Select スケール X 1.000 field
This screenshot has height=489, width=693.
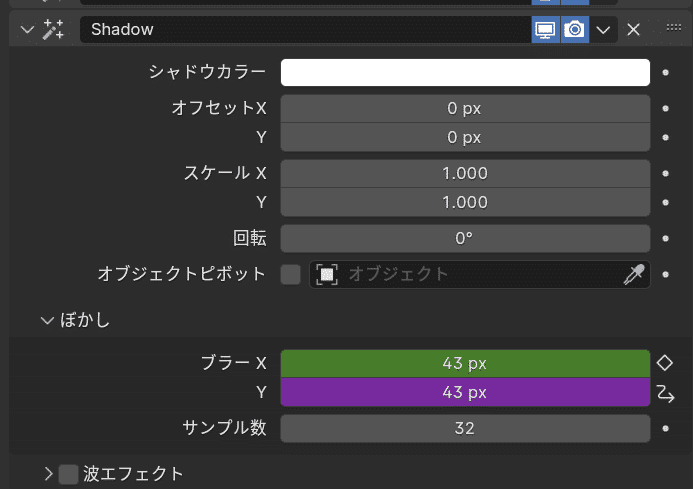(x=465, y=173)
